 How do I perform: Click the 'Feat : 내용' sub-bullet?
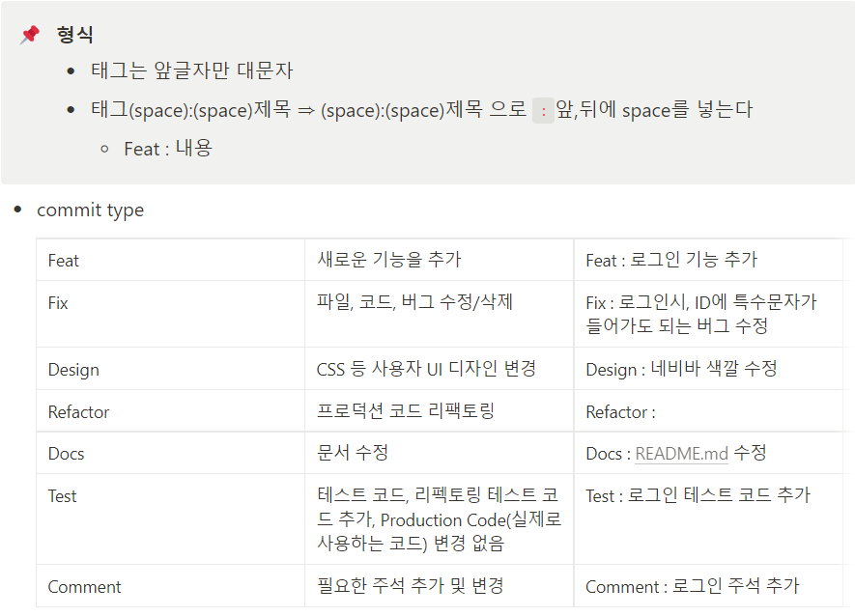pos(168,149)
